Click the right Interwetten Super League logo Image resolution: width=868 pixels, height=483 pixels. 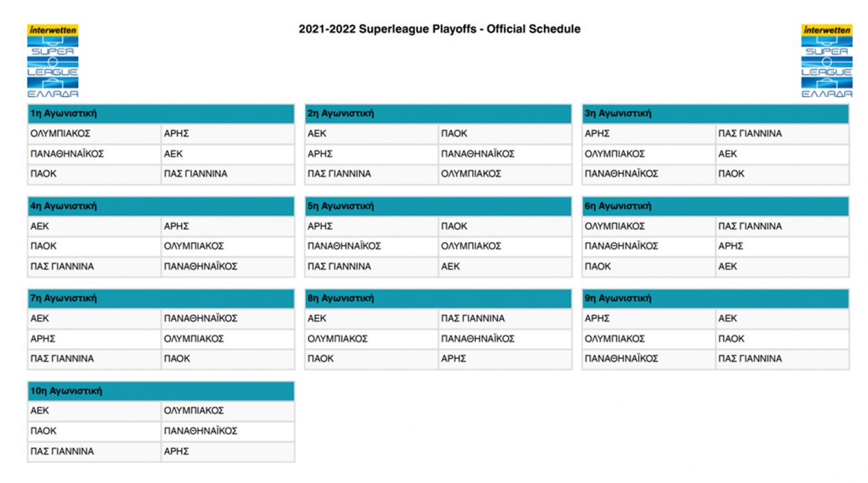tap(827, 61)
